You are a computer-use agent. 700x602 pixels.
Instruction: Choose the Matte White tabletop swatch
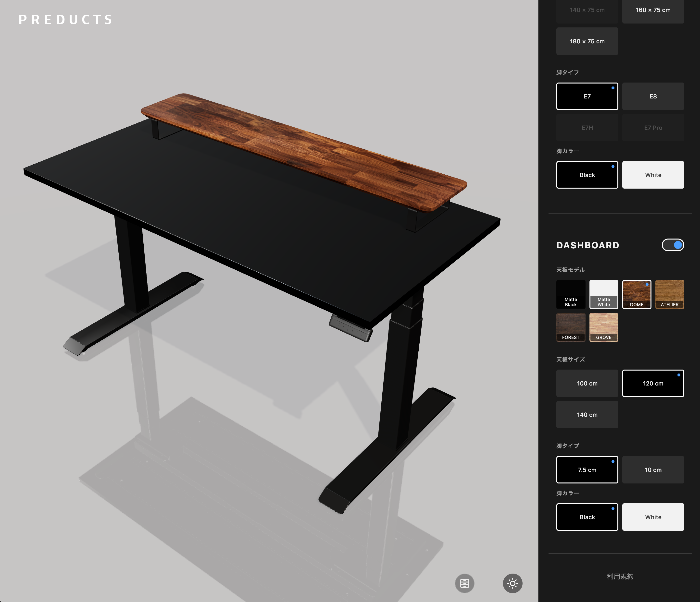pyautogui.click(x=603, y=294)
